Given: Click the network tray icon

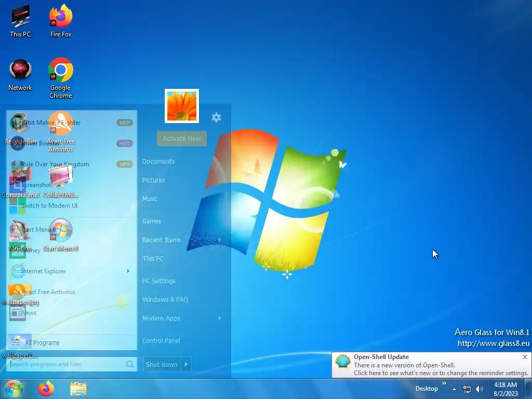Looking at the screenshot, I should pos(467,389).
